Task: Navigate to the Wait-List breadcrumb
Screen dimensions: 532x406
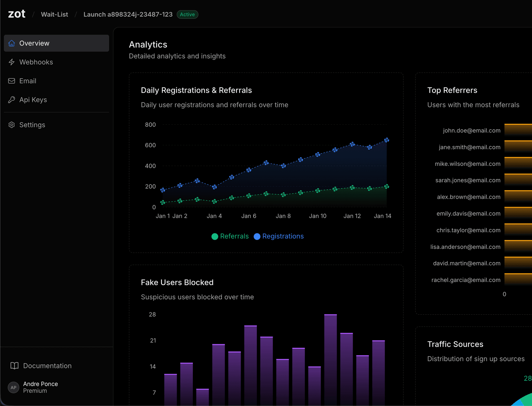Action: 54,14
